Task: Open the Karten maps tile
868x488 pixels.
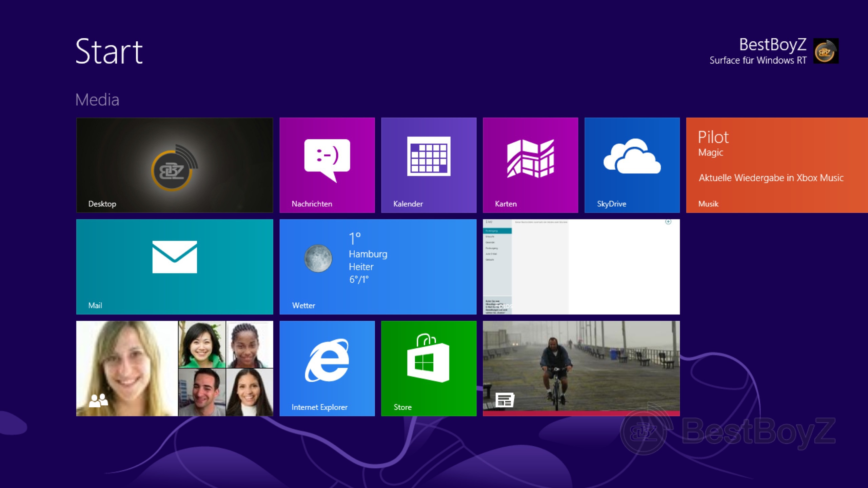Action: (530, 165)
